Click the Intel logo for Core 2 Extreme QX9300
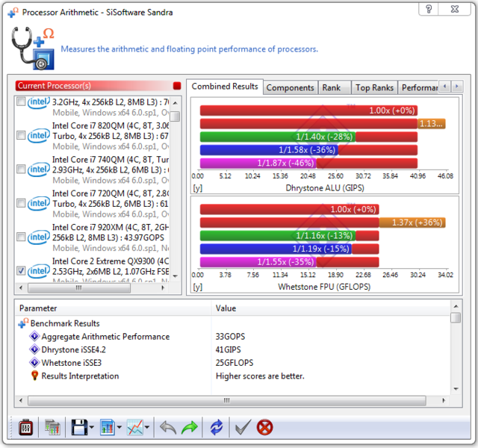Viewport: 478px width, 448px height. pos(38,270)
